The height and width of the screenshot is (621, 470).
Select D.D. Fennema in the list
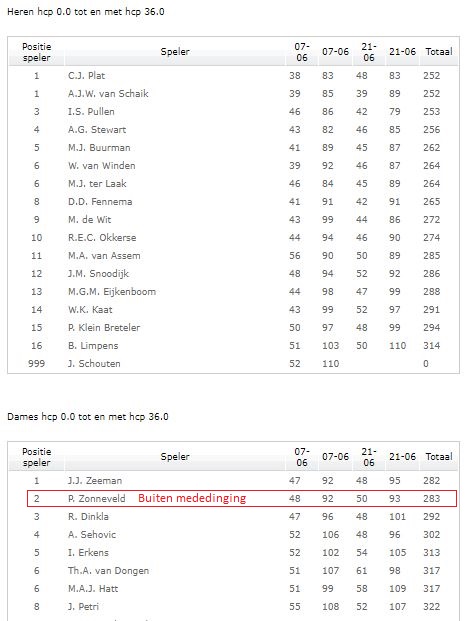tap(100, 202)
